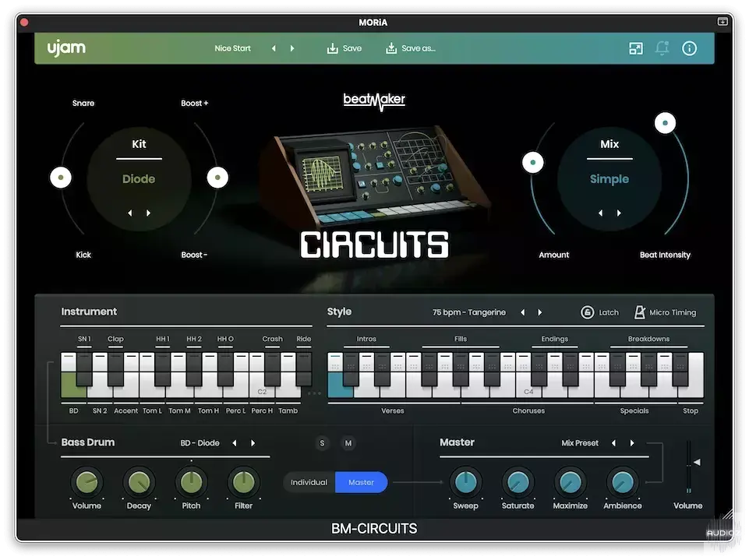The width and height of the screenshot is (749, 560).
Task: Click the Circuits synth artwork
Action: [375, 177]
